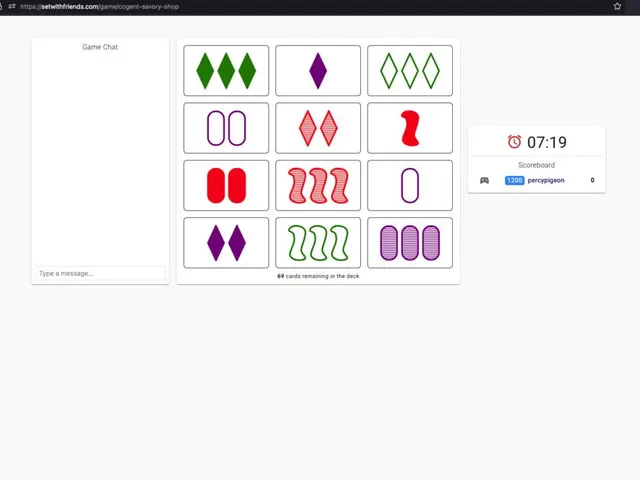Select the three solid green diamonds card
The width and height of the screenshot is (640, 480).
tap(226, 71)
